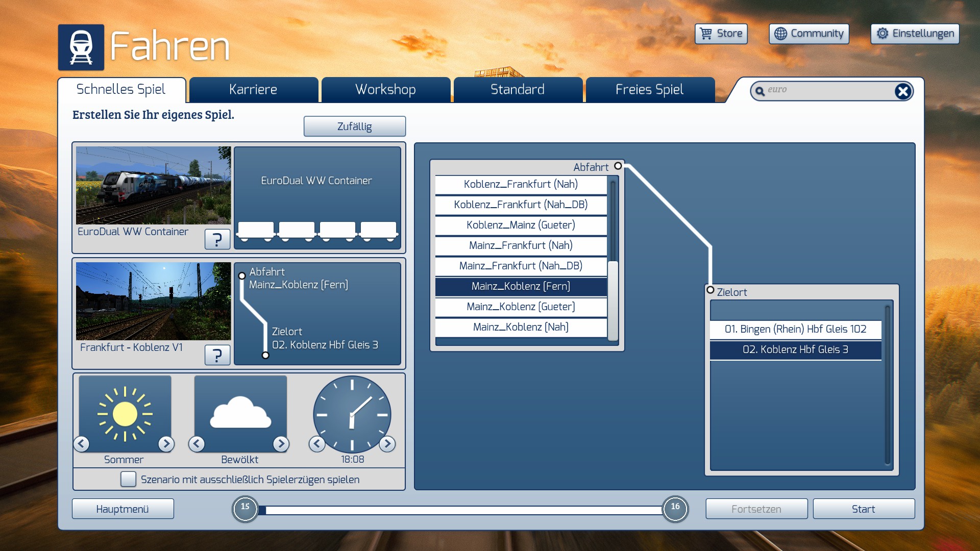Click the EuroDual locomotive thumbnail
Viewport: 980px width, 551px height.
(x=153, y=185)
